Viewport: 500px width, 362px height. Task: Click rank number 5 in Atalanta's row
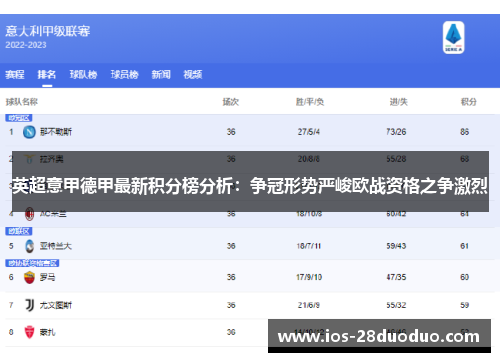(x=11, y=246)
